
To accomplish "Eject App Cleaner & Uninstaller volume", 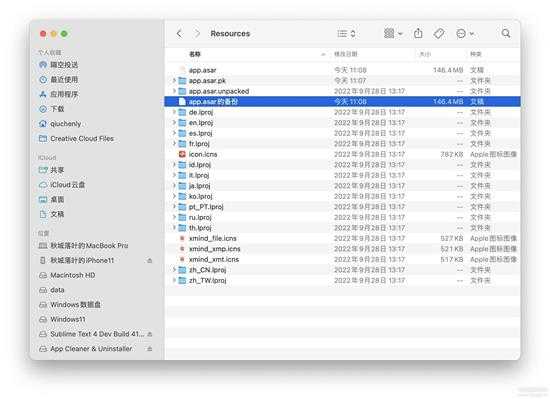I will [x=149, y=349].
